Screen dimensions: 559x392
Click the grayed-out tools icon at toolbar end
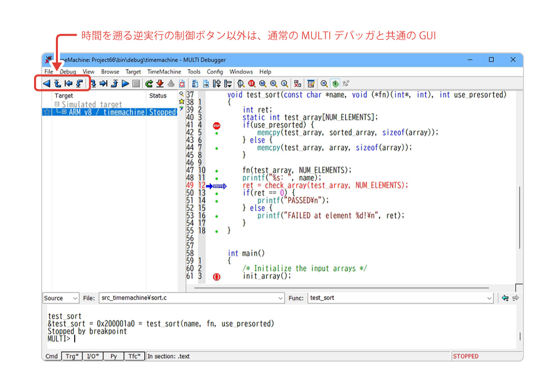tap(346, 83)
